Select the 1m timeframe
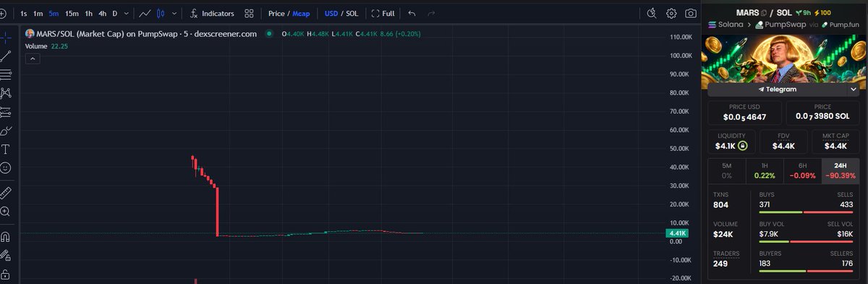 tap(38, 13)
